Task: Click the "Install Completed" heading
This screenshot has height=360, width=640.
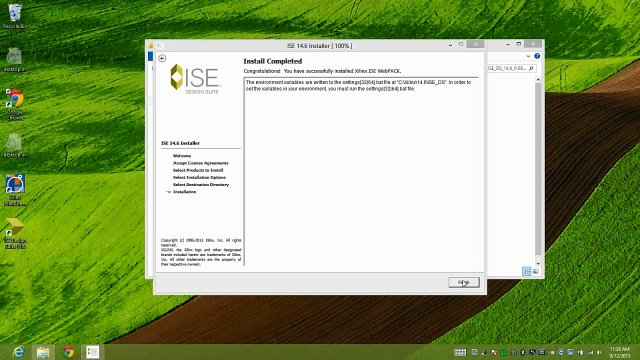Action: [x=273, y=61]
